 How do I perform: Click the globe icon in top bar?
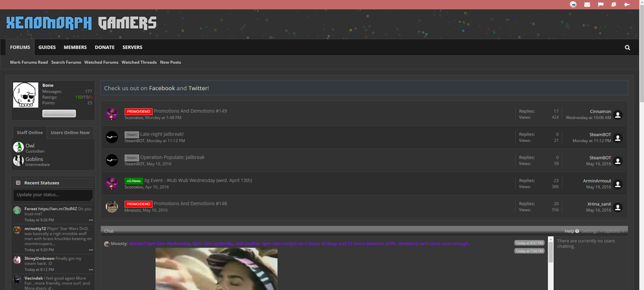[x=613, y=5]
